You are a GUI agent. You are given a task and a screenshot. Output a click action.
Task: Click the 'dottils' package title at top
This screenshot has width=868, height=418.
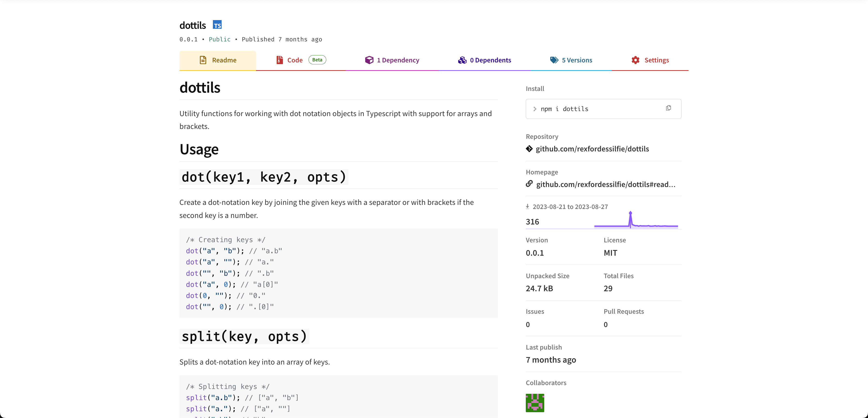click(x=193, y=25)
